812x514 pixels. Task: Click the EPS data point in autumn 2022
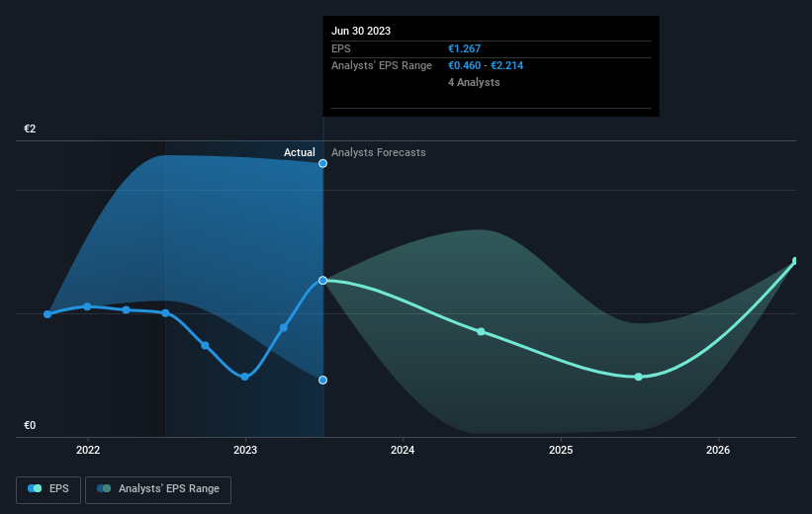[205, 345]
